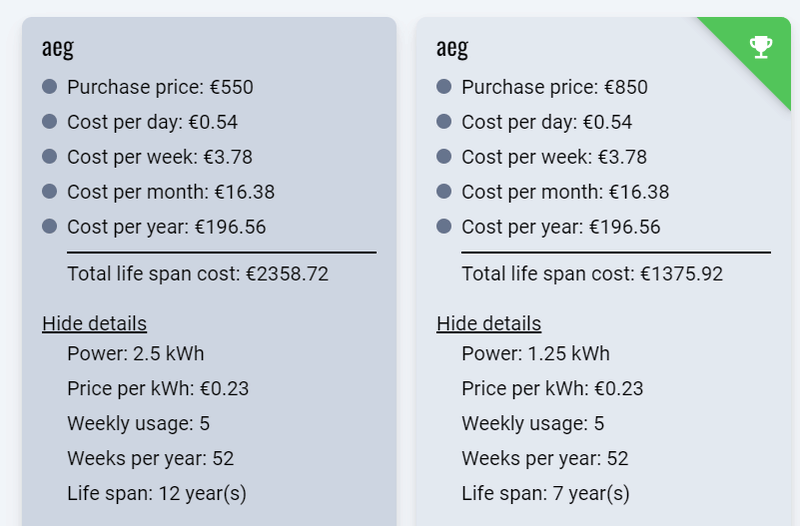Select the right aeg card title
This screenshot has width=800, height=526.
452,47
